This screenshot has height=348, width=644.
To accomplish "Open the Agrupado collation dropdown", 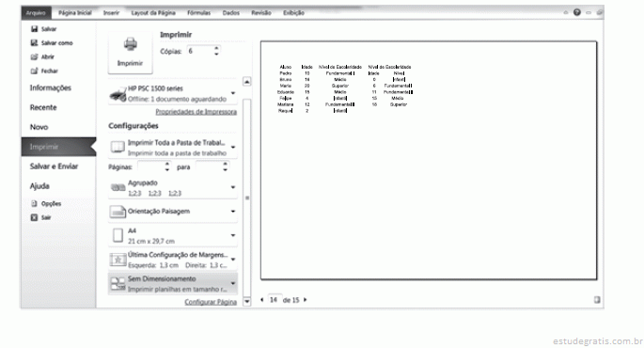I will (x=233, y=187).
